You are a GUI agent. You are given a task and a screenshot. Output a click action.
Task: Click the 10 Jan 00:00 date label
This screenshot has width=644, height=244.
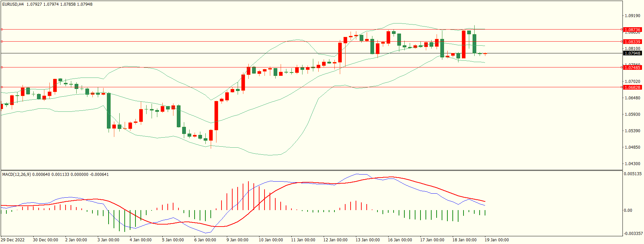pyautogui.click(x=271, y=240)
